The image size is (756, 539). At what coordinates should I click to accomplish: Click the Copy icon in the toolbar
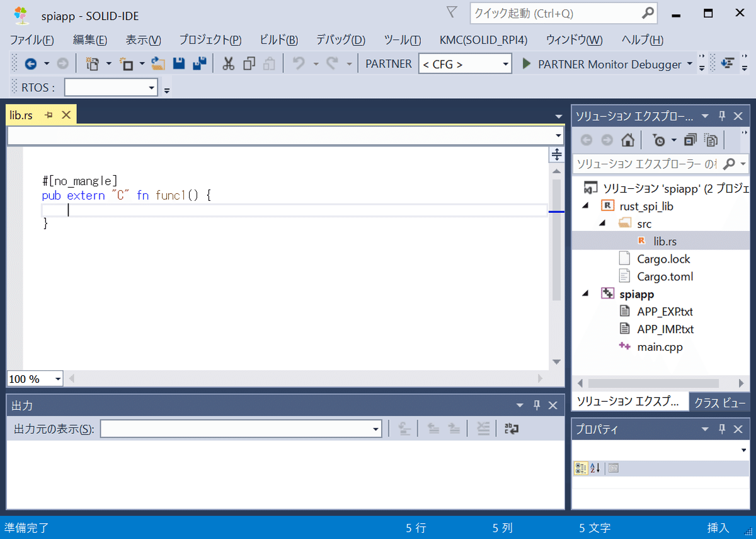(249, 64)
